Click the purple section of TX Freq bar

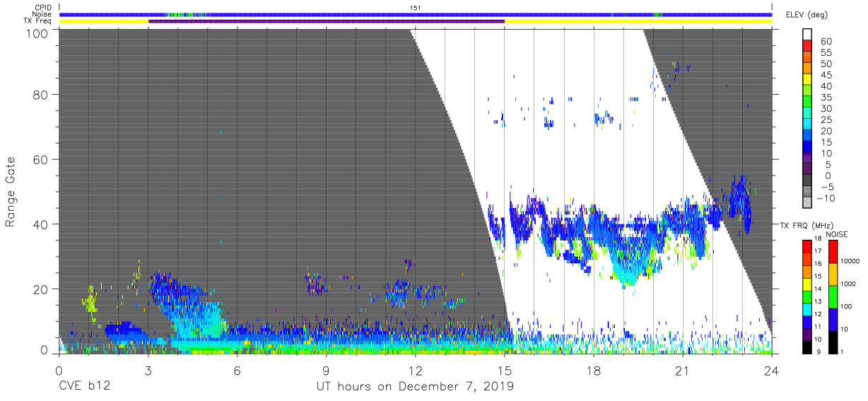[327, 21]
